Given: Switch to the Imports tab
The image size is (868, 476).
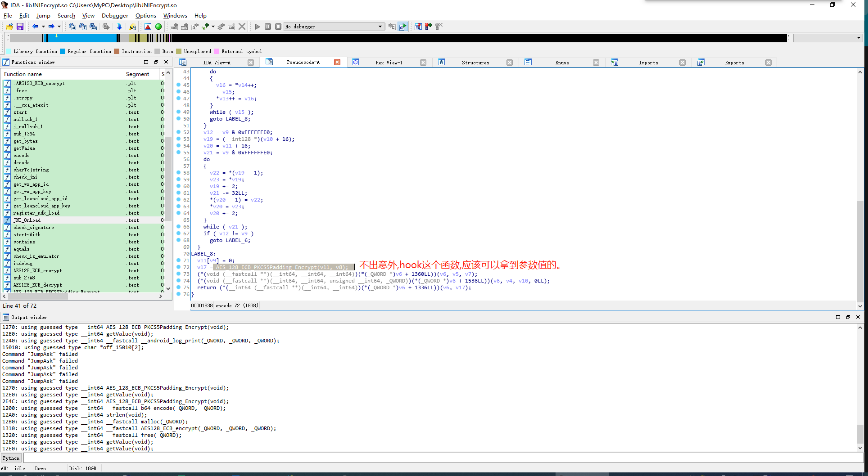Looking at the screenshot, I should (x=648, y=63).
